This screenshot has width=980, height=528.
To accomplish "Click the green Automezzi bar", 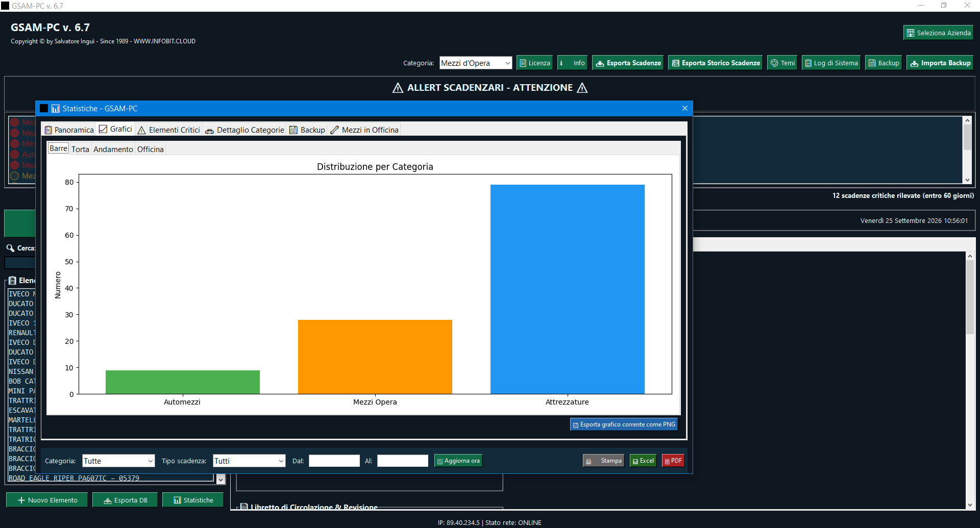I will pyautogui.click(x=183, y=382).
